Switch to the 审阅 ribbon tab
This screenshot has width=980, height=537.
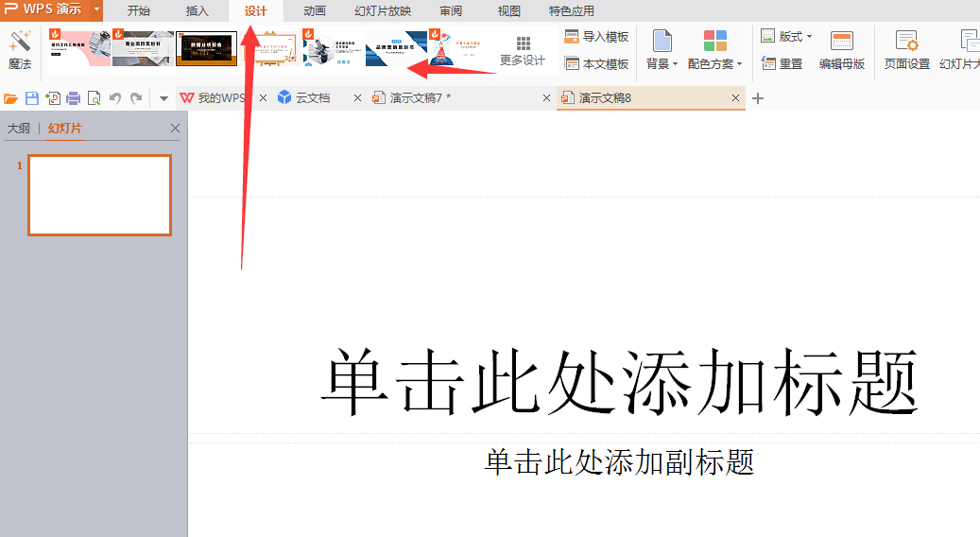(451, 10)
